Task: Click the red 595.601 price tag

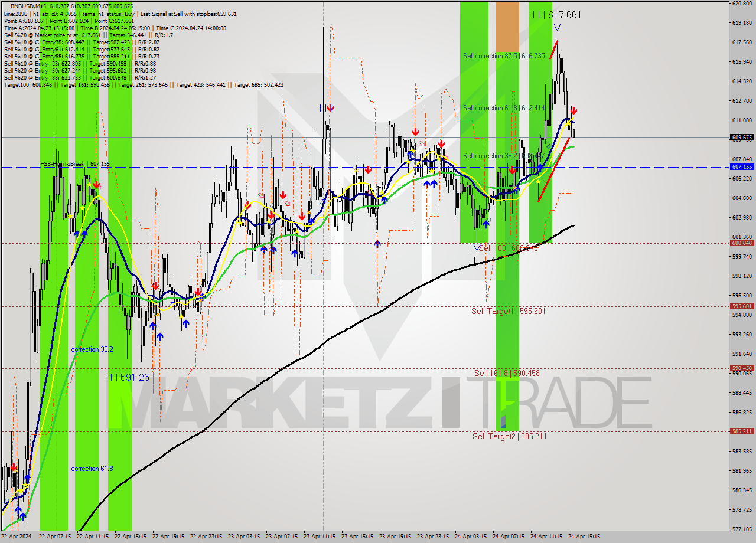Action: [x=742, y=306]
